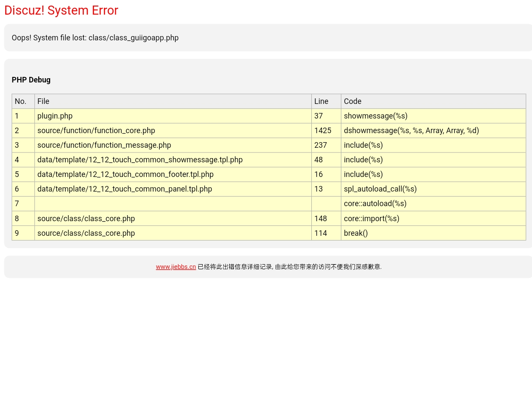The width and height of the screenshot is (532, 399).
Task: Click the core::autoload(%s) code cell
Action: [375, 204]
